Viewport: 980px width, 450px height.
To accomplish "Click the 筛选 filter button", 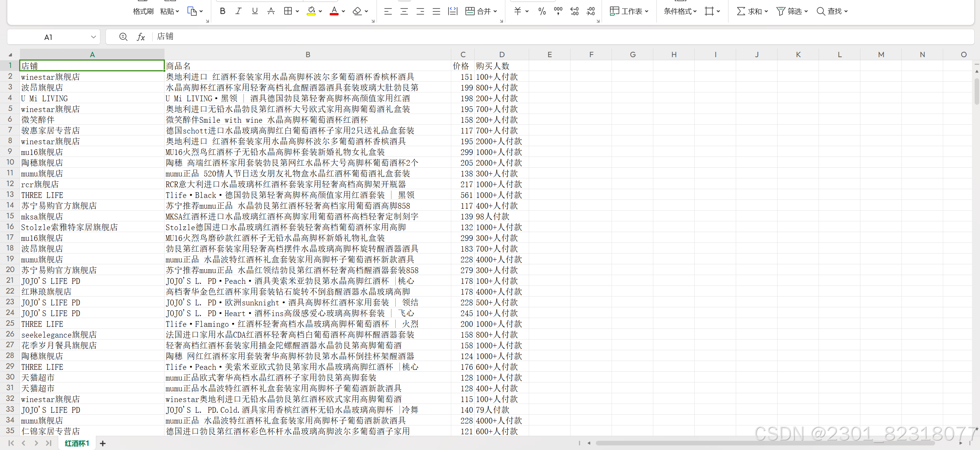I will (789, 11).
